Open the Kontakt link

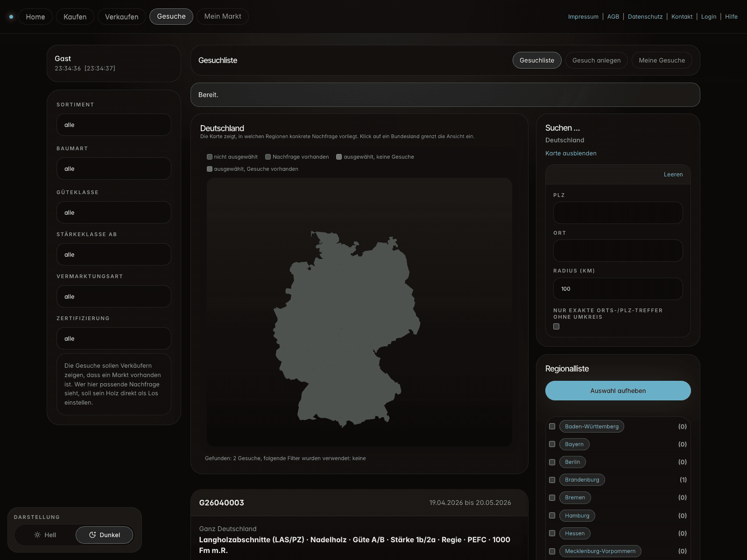pyautogui.click(x=682, y=17)
